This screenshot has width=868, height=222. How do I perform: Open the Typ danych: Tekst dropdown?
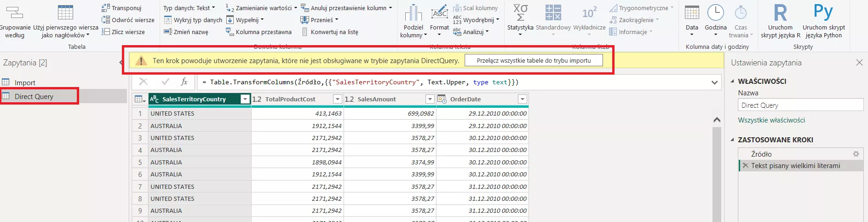tap(189, 8)
